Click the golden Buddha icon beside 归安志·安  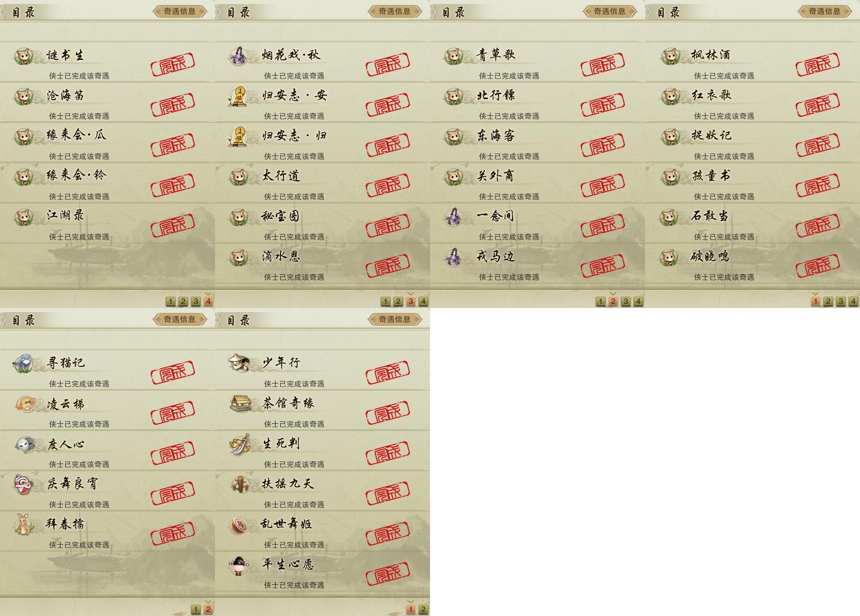tap(238, 96)
